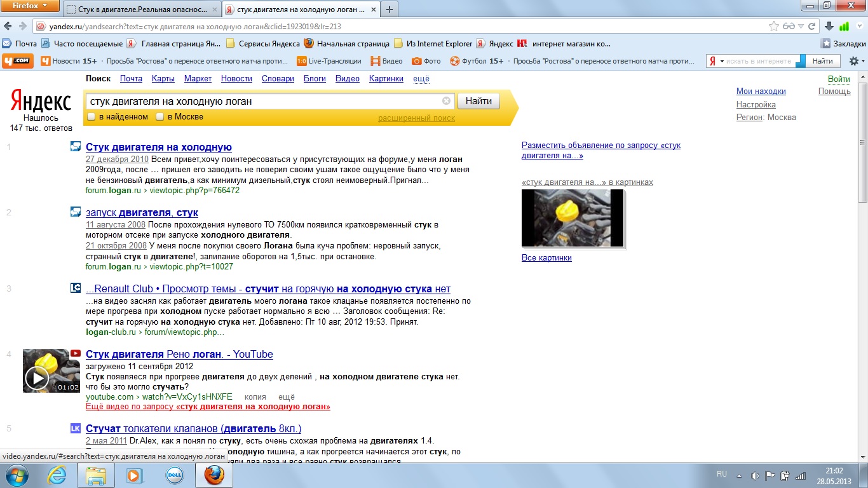Viewport: 868px width, 488px height.
Task: Open the 'Сервисы Яндекса' bookmark folder
Action: (x=262, y=44)
